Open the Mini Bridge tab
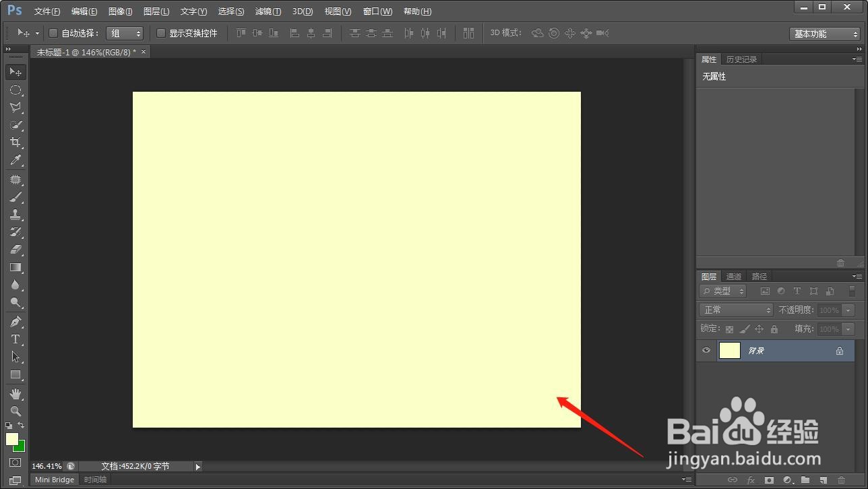Image resolution: width=868 pixels, height=489 pixels. pos(55,480)
